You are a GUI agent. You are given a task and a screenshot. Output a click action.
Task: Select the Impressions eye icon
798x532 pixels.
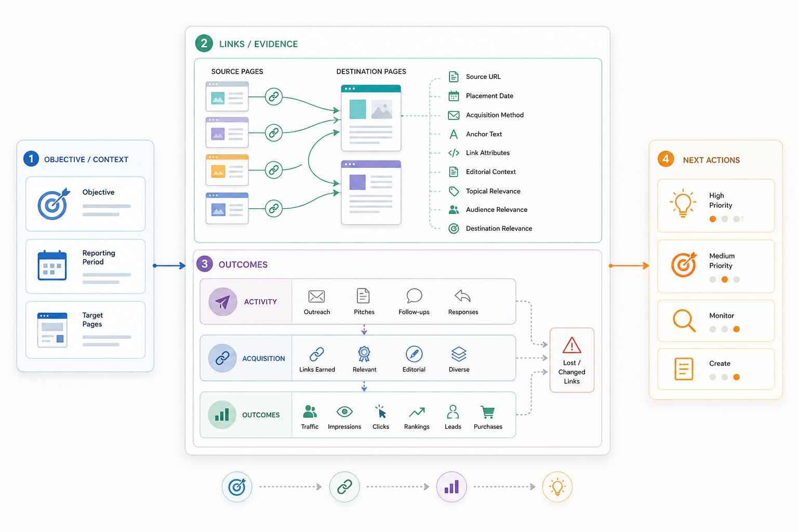tap(344, 412)
